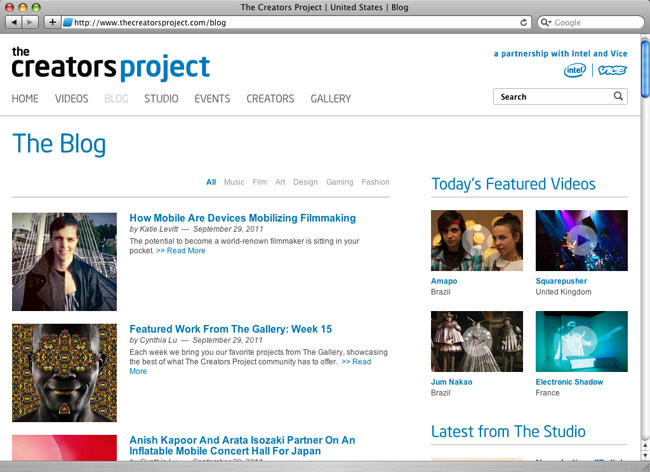Viewport: 650px width, 472px height.
Task: Open the EVENTS navigation item
Action: 212,99
